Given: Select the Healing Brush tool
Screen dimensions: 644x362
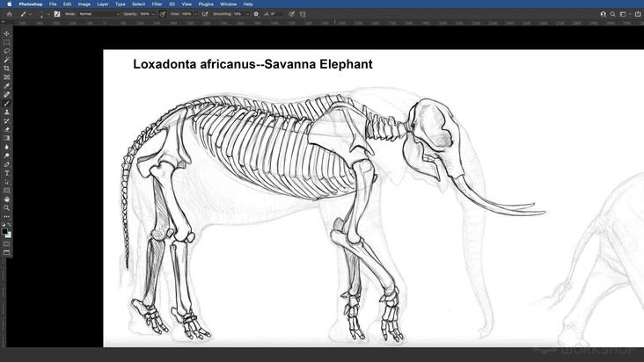Looking at the screenshot, I should [6, 95].
